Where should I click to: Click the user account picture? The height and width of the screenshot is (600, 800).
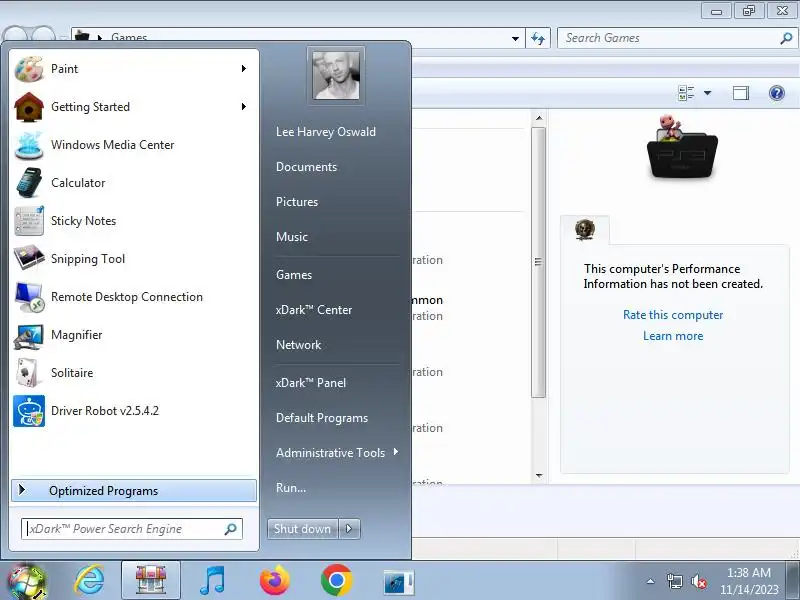[336, 76]
